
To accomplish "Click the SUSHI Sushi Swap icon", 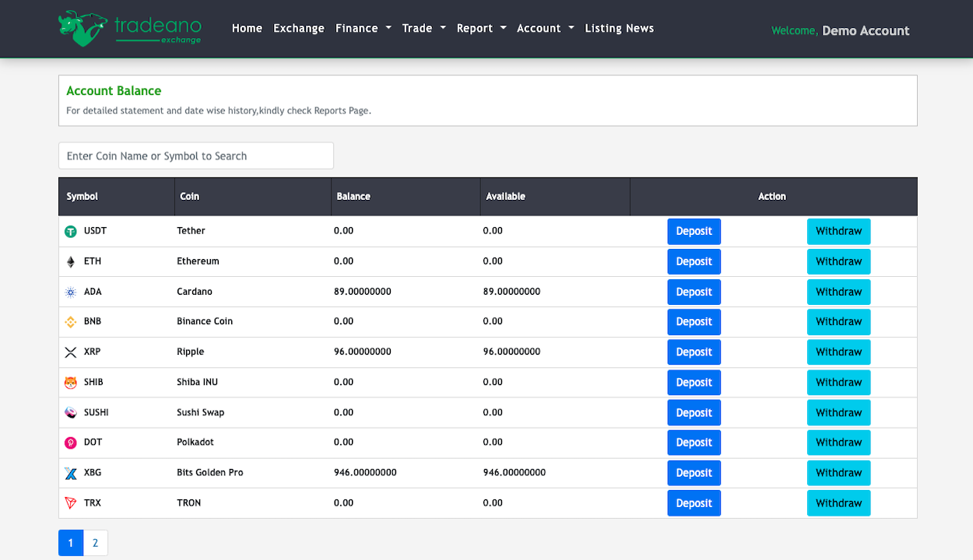I will tap(71, 412).
